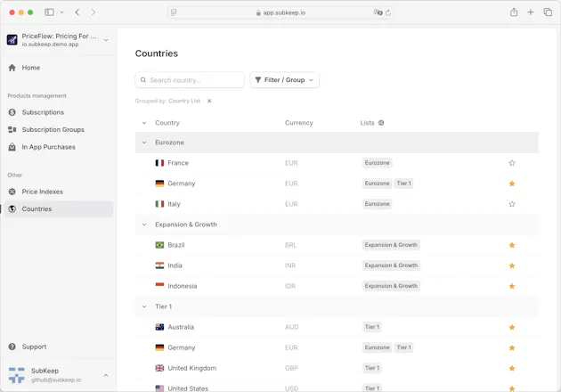Collapse the Expansion & Growth group

[x=144, y=225]
